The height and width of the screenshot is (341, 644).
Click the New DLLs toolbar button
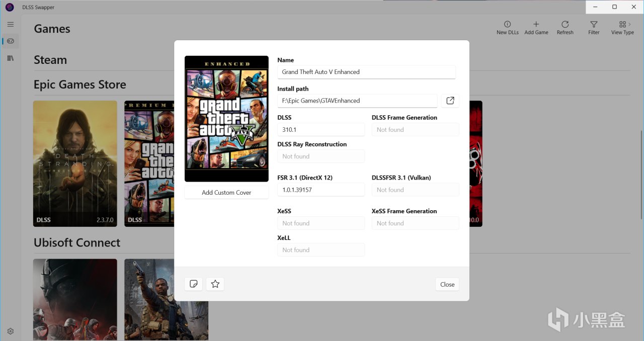507,28
